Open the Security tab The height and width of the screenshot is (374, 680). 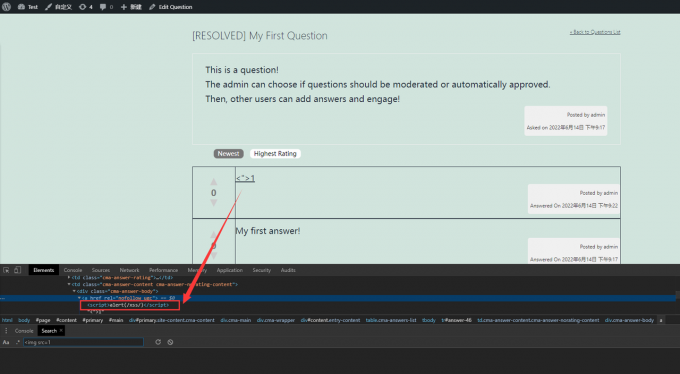(262, 270)
